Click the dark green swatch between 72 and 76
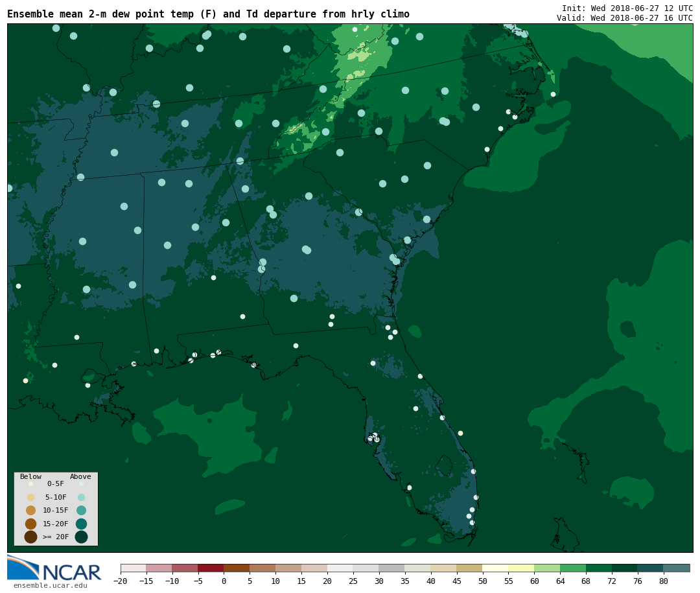The height and width of the screenshot is (593, 700). 625,568
